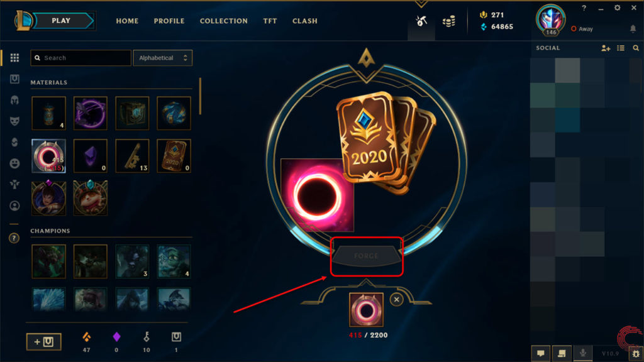This screenshot has width=644, height=362.
Task: Switch to the TFT tab
Action: [x=270, y=21]
